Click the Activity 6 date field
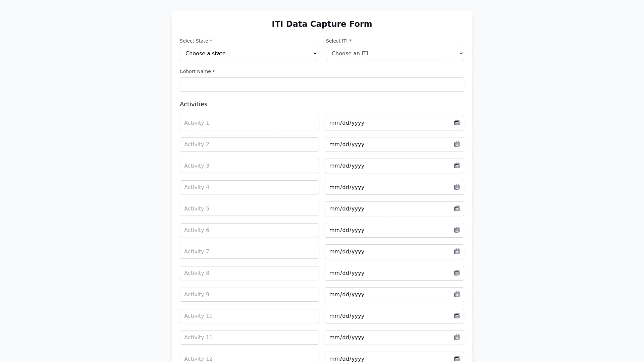 point(386,230)
